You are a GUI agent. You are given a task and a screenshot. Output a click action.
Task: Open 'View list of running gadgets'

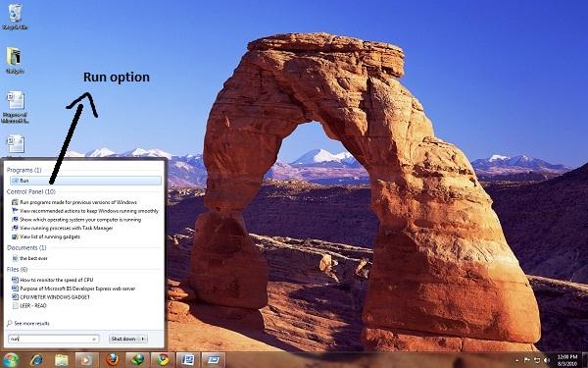coord(50,237)
